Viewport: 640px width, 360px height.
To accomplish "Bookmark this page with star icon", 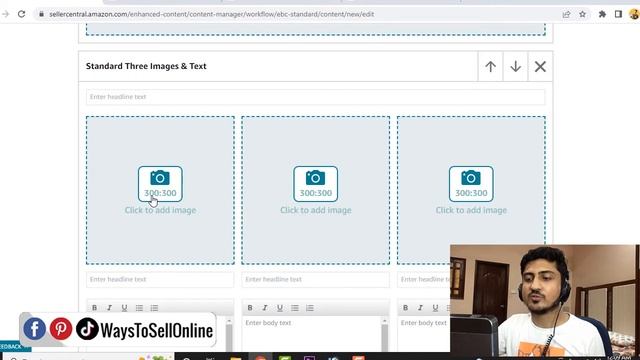I will pos(582,14).
